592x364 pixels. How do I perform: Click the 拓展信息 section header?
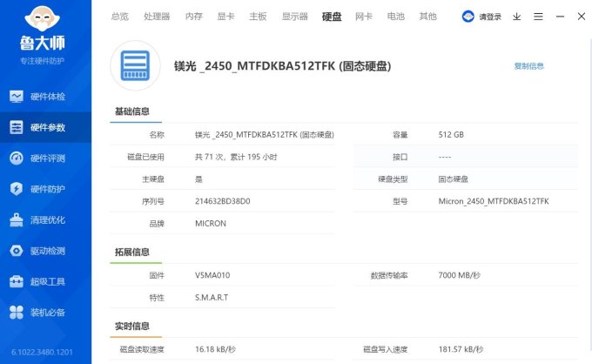coord(132,252)
